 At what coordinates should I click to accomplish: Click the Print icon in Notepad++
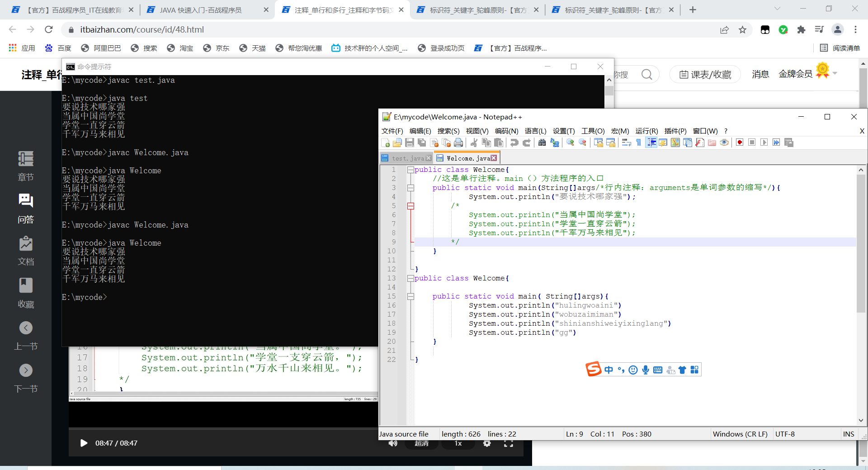tap(458, 143)
